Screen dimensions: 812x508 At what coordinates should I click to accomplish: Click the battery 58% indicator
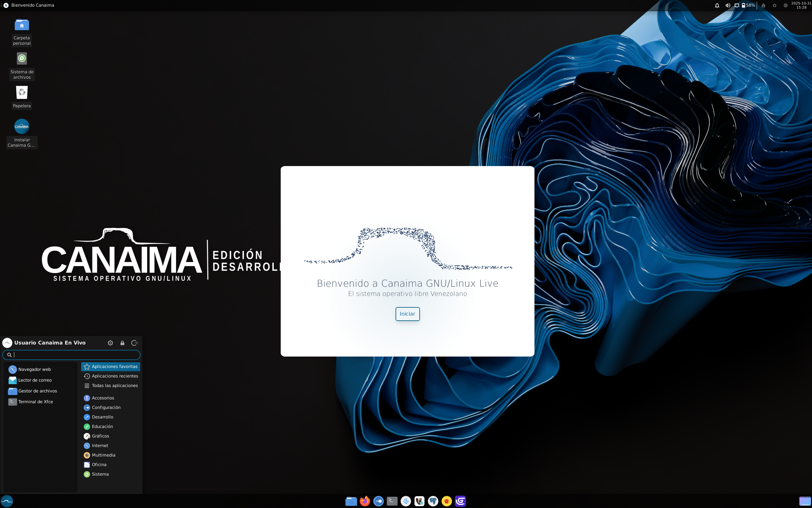coord(748,5)
